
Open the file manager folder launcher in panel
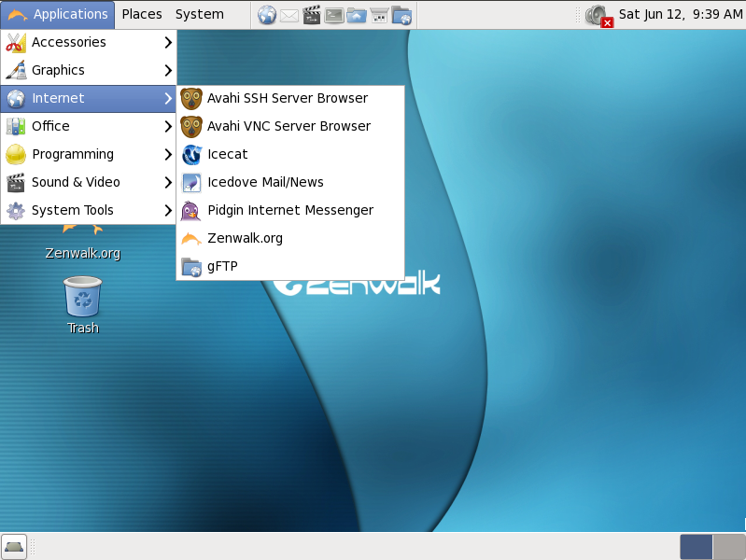pyautogui.click(x=357, y=16)
